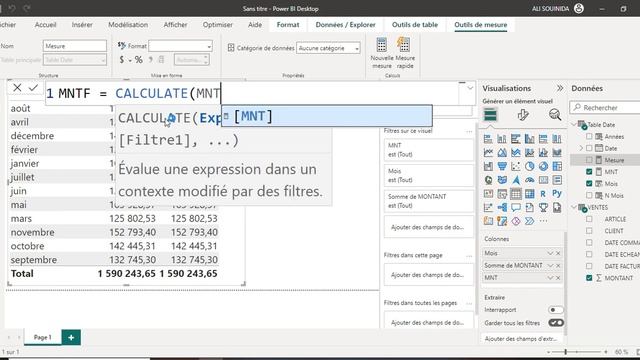The image size is (640, 360).
Task: Check the Mesure field checkbox
Action: click(x=589, y=160)
